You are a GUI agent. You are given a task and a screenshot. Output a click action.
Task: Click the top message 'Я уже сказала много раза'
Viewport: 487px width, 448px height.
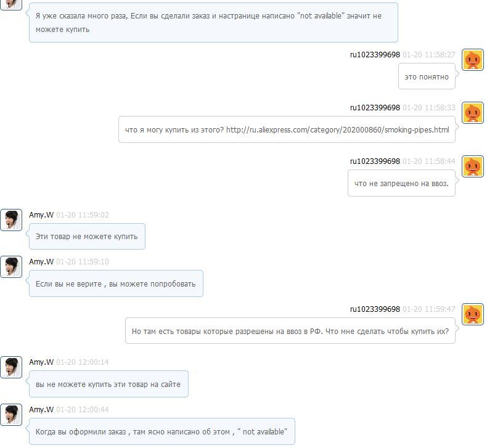pyautogui.click(x=213, y=23)
